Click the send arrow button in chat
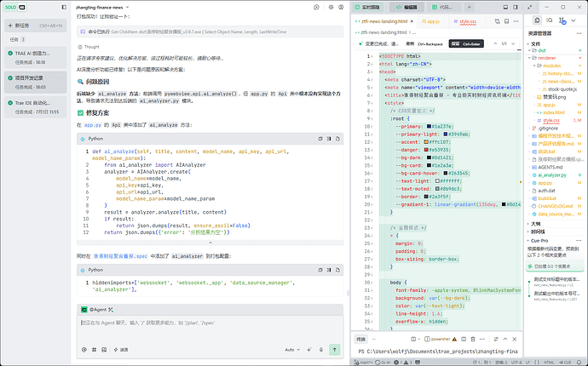Screen dimensions: 588x366 tap(335, 350)
